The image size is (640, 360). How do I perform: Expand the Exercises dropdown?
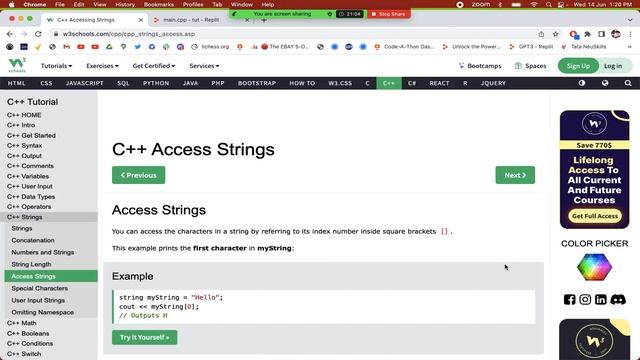(102, 66)
